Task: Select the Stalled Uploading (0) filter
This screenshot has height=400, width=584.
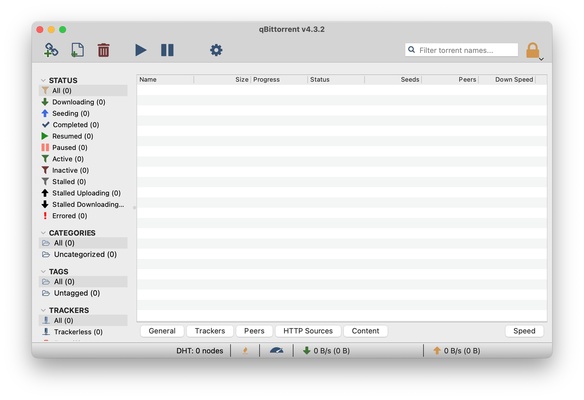Action: pyautogui.click(x=83, y=193)
